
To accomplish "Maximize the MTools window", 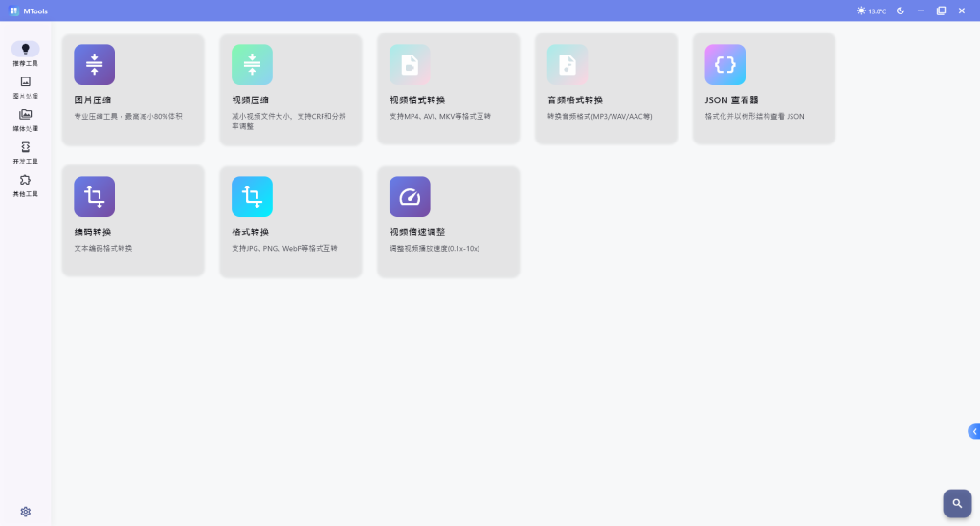I will [x=942, y=11].
